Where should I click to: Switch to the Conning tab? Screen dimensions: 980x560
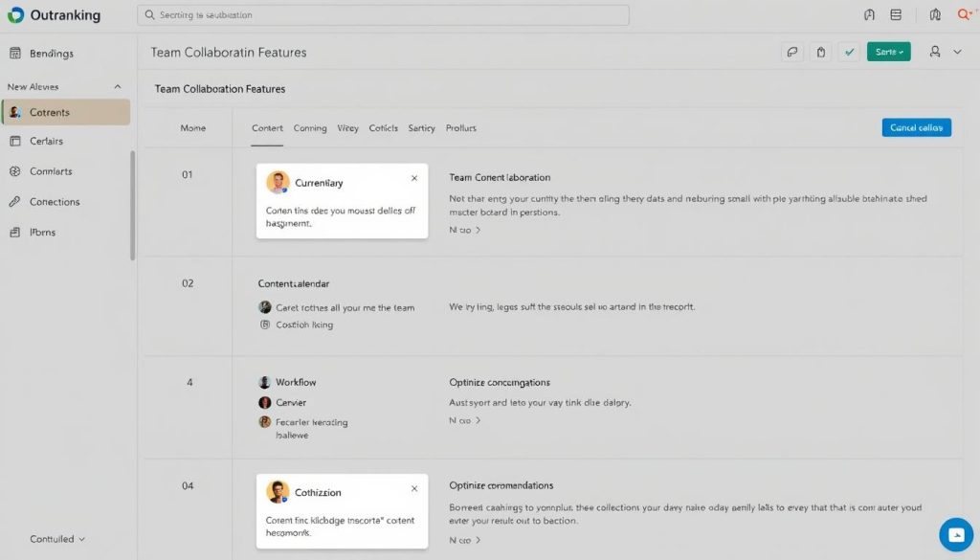(x=310, y=128)
